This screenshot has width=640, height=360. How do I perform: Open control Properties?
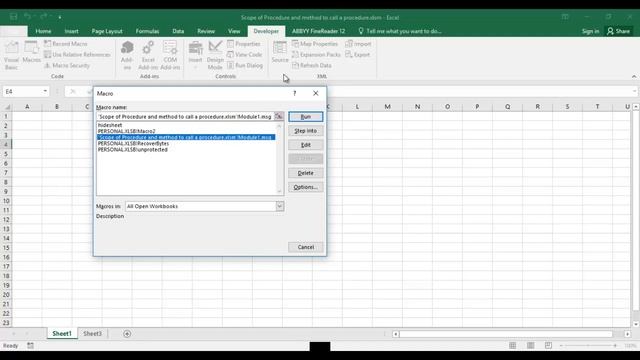click(x=244, y=44)
